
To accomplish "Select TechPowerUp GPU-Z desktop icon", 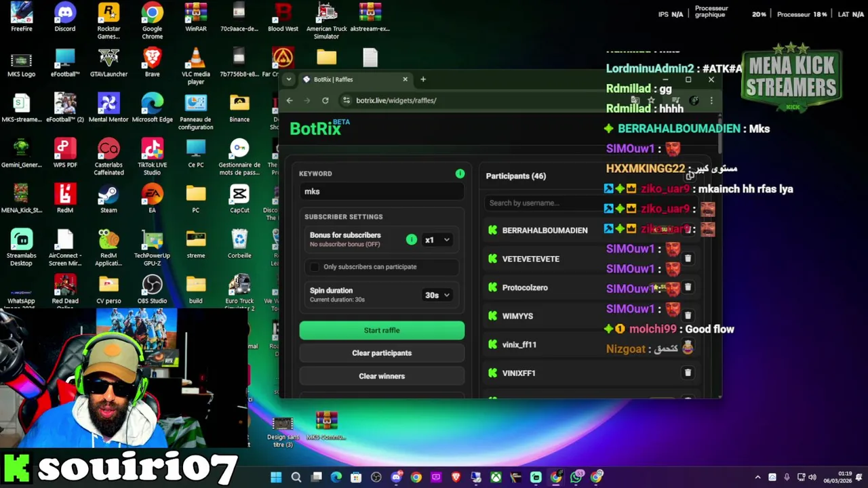I will point(152,248).
